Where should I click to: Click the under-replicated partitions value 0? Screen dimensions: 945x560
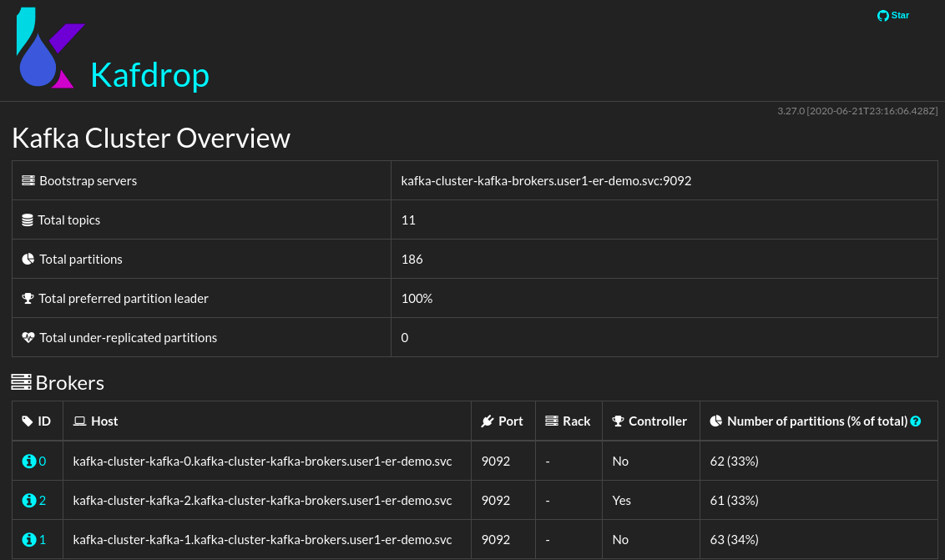point(404,337)
